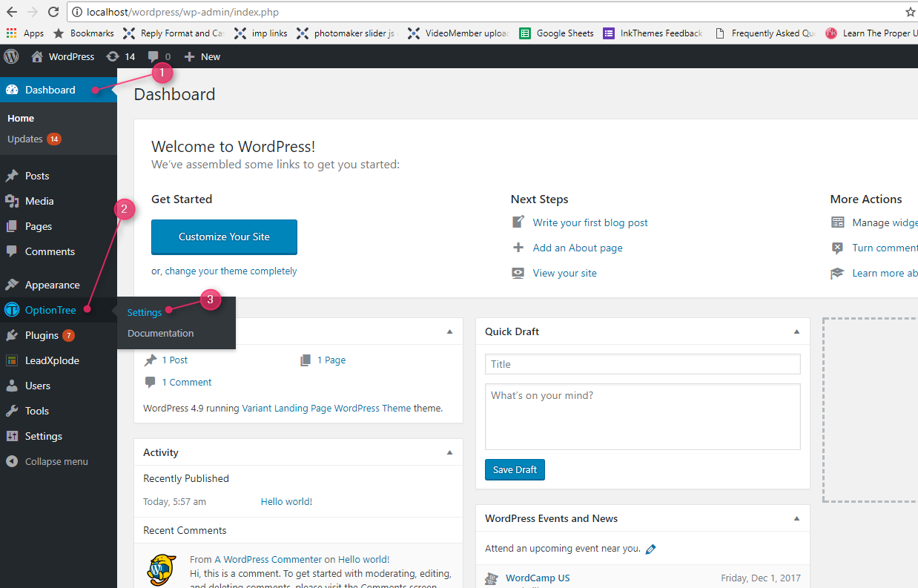Click the bookmark star in address bar
Screen dimensions: 918x588
(x=910, y=12)
